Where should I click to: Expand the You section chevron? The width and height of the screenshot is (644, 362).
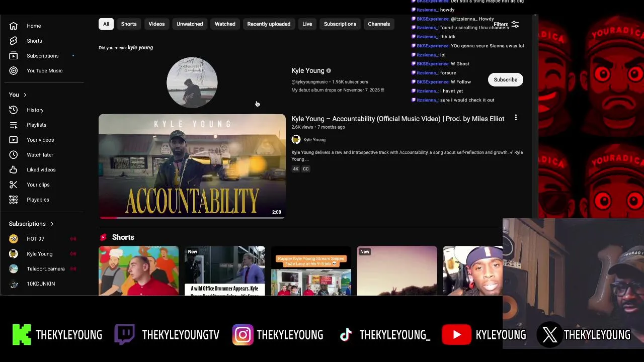point(25,95)
